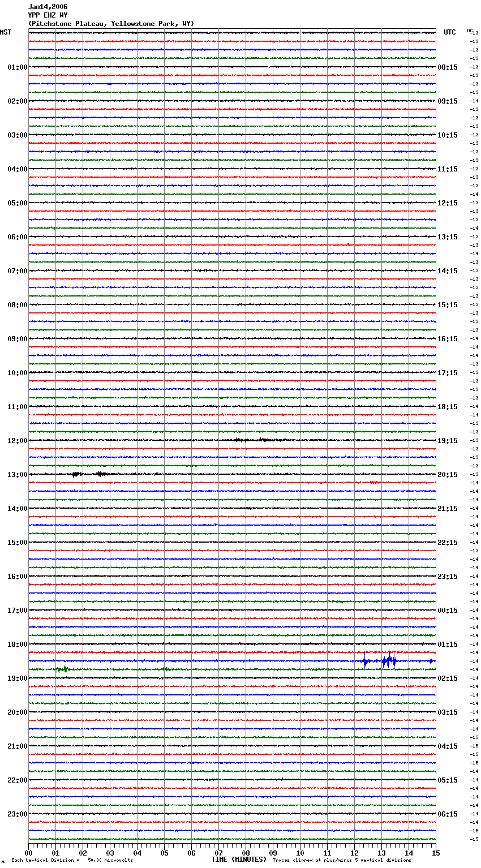Click the 21:15 UTC time label
Viewport: 481px width, 868px height.
pyautogui.click(x=448, y=509)
